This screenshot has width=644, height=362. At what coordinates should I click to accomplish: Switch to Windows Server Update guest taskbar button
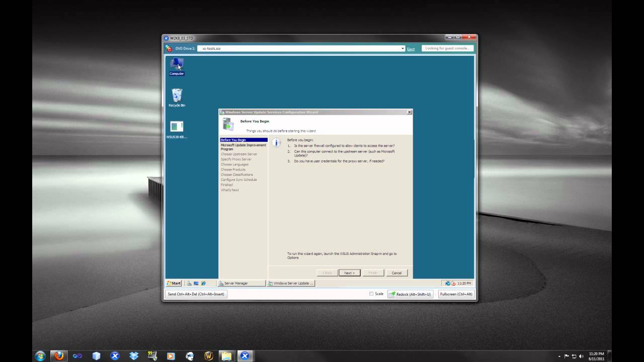(291, 283)
